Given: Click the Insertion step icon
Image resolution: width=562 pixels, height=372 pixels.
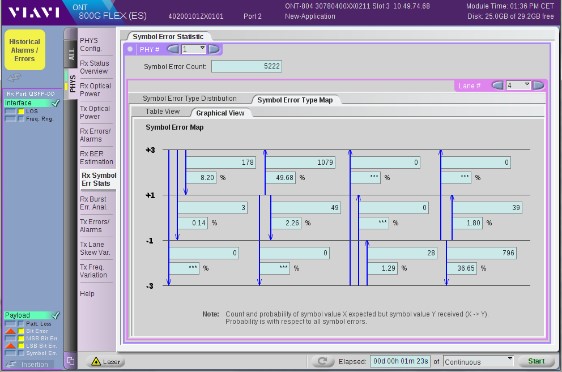Looking at the screenshot, I should point(11,364).
